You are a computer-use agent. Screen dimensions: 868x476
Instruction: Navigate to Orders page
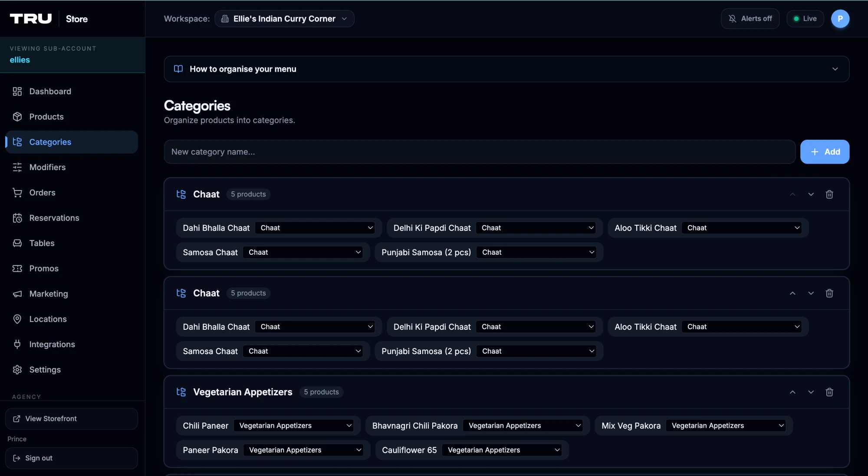click(x=72, y=193)
